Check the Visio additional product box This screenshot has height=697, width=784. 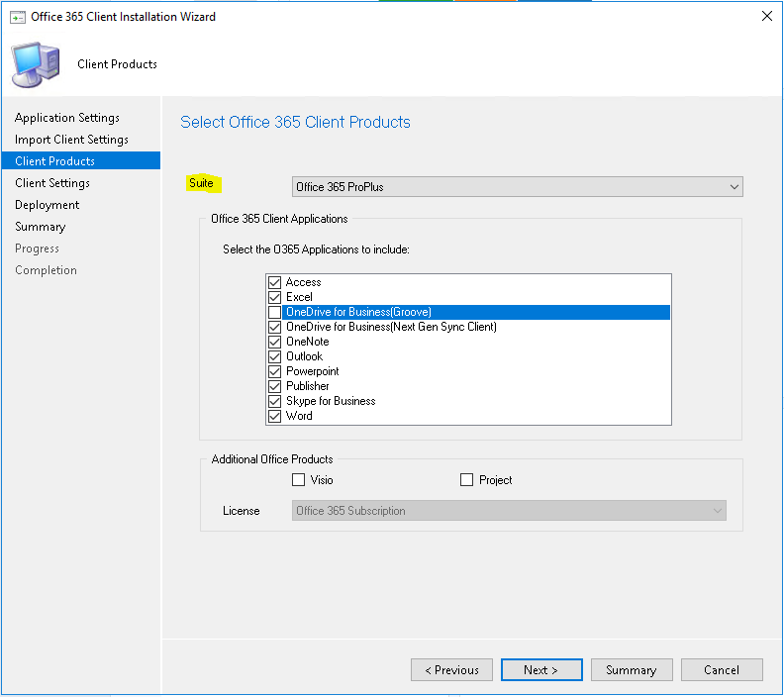tap(298, 480)
